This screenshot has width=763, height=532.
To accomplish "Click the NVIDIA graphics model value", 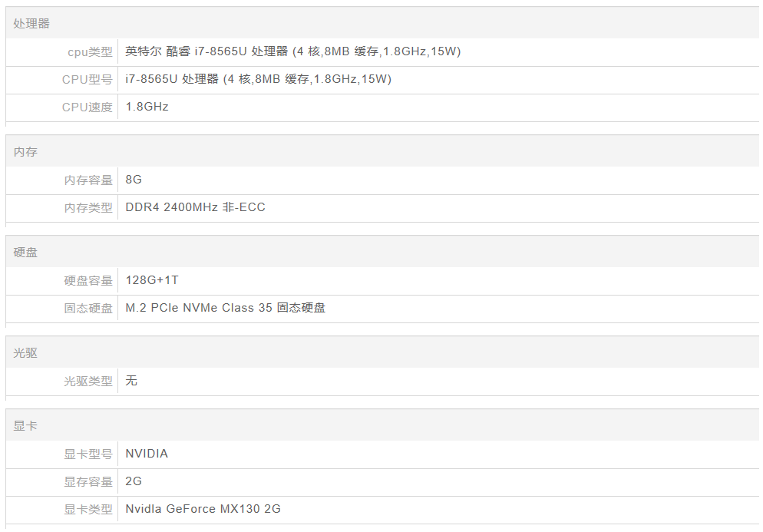I will [x=147, y=454].
